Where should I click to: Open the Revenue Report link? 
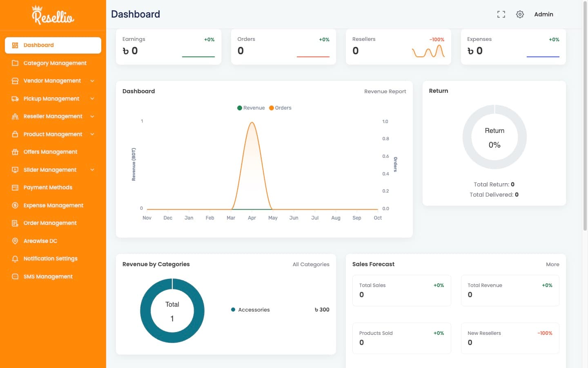click(x=385, y=92)
